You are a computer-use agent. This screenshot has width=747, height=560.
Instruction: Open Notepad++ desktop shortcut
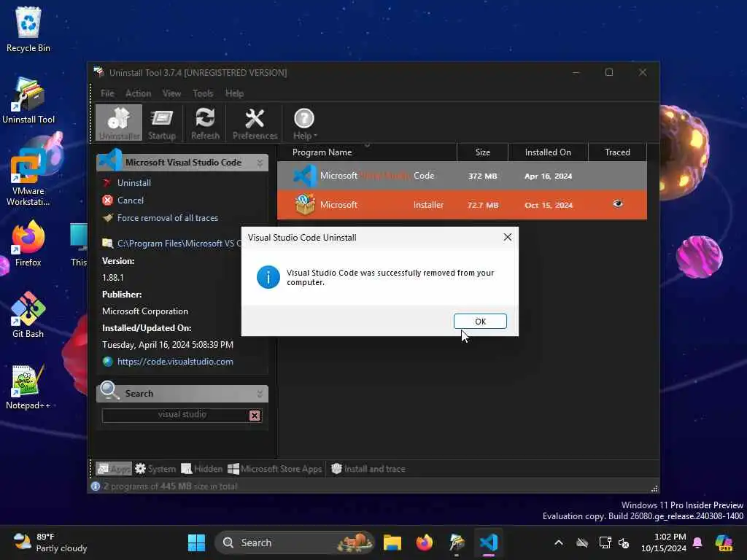coord(28,386)
